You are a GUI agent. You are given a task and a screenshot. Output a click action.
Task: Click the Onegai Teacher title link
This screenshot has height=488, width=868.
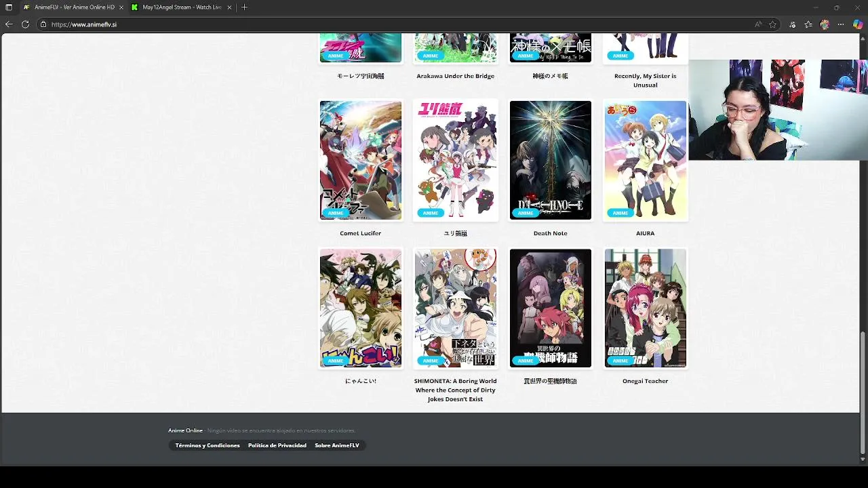(x=646, y=381)
